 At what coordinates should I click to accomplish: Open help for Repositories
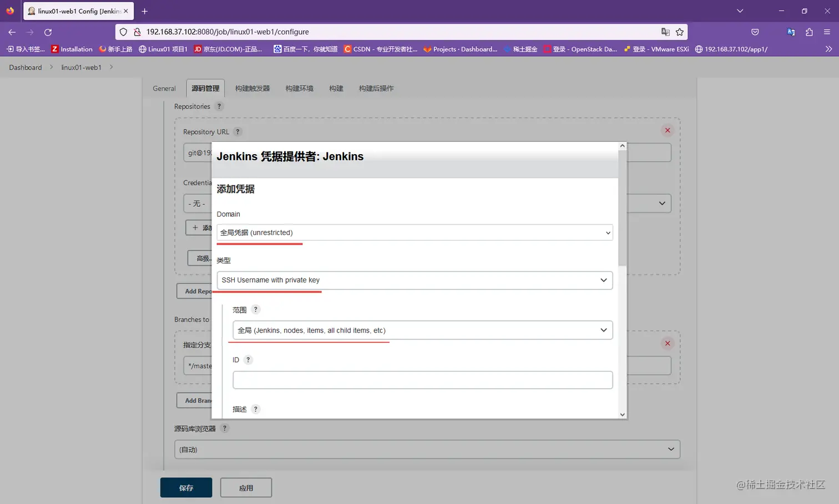[x=219, y=106]
